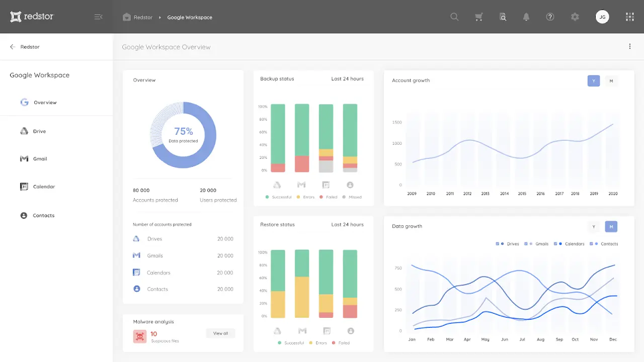Image resolution: width=644 pixels, height=362 pixels.
Task: Go to the Redstor breadcrumb link
Action: (x=143, y=17)
